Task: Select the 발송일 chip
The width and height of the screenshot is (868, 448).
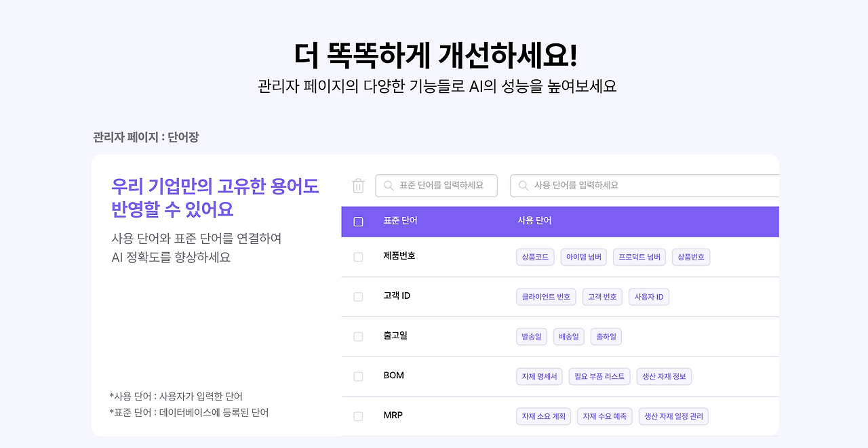Action: pos(531,336)
